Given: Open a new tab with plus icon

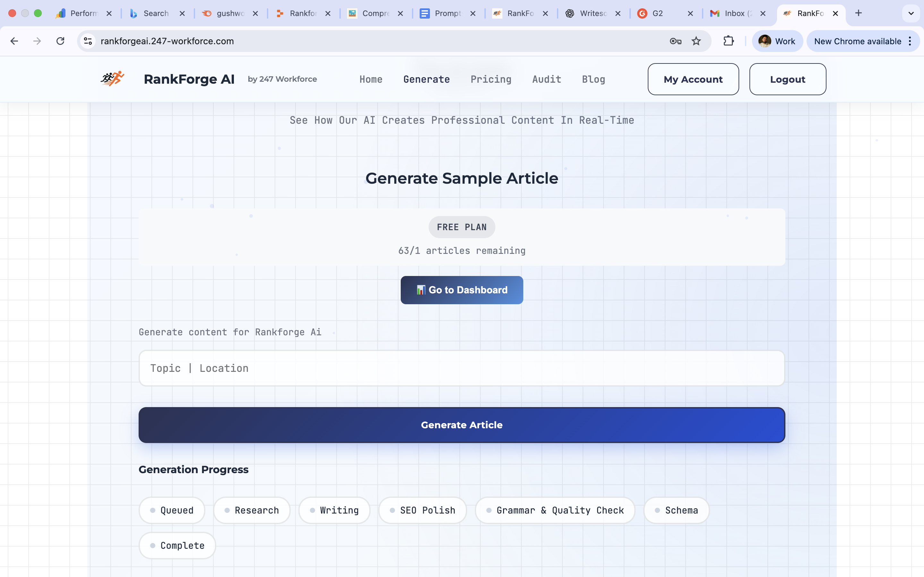Looking at the screenshot, I should [858, 13].
